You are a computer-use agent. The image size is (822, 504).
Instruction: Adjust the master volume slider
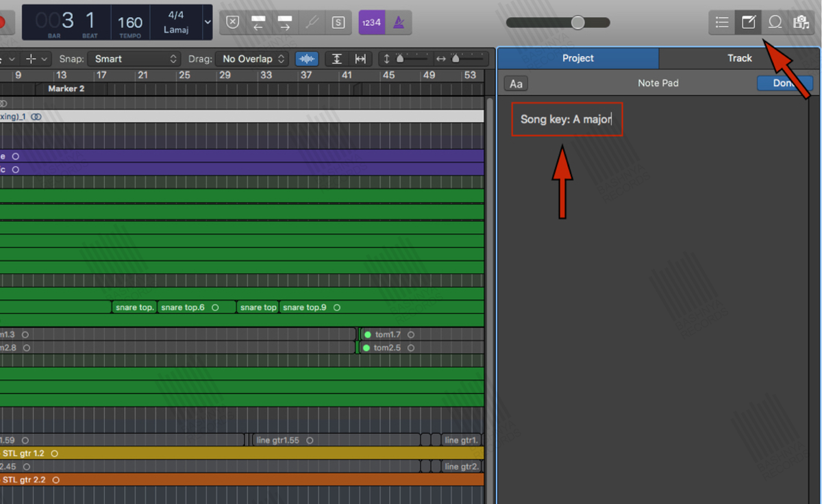click(558, 23)
